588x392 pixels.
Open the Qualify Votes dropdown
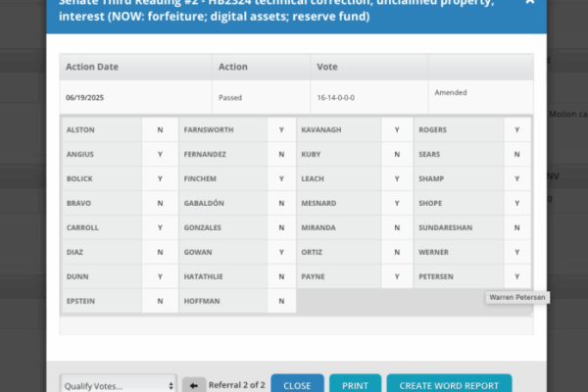tap(119, 384)
